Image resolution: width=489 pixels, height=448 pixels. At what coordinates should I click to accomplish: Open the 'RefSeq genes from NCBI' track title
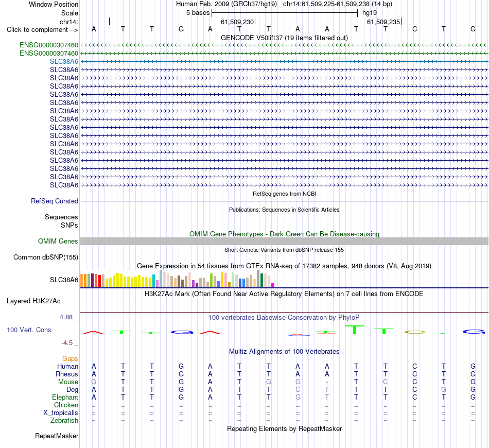pyautogui.click(x=284, y=194)
